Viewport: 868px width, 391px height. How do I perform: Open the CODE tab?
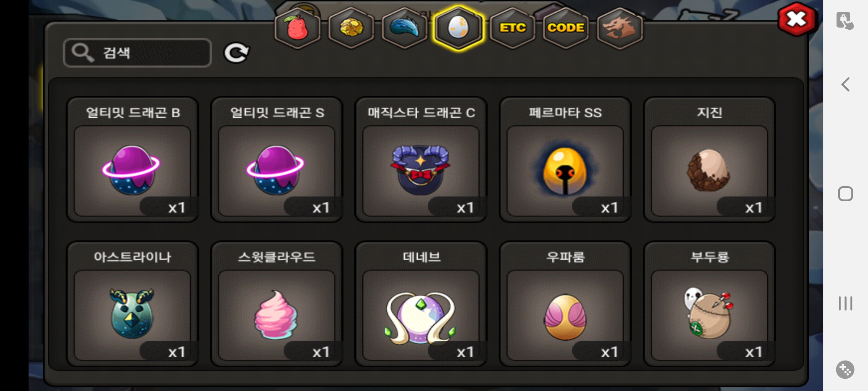click(x=566, y=28)
